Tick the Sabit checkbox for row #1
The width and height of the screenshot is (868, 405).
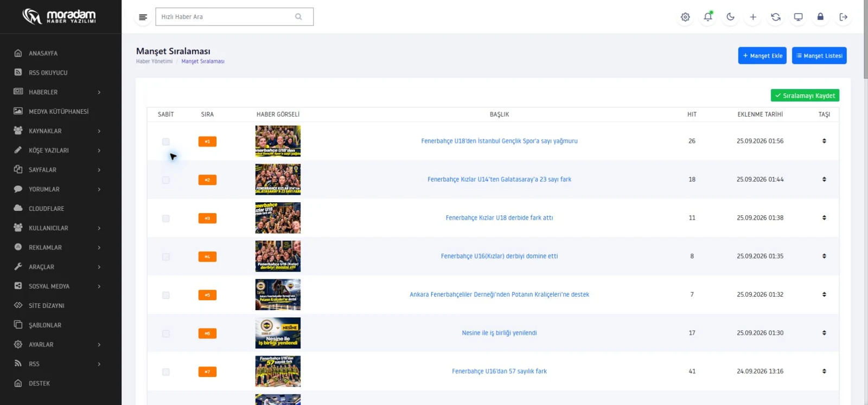click(166, 142)
